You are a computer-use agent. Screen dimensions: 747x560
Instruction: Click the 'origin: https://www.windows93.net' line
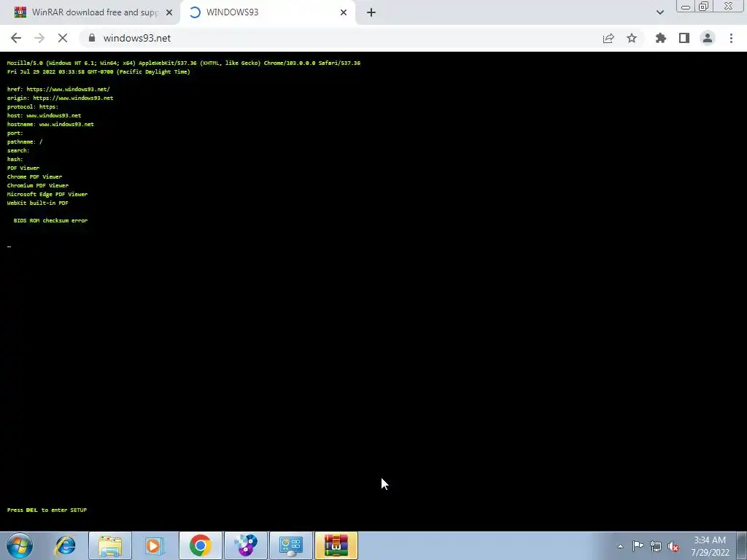tap(60, 98)
